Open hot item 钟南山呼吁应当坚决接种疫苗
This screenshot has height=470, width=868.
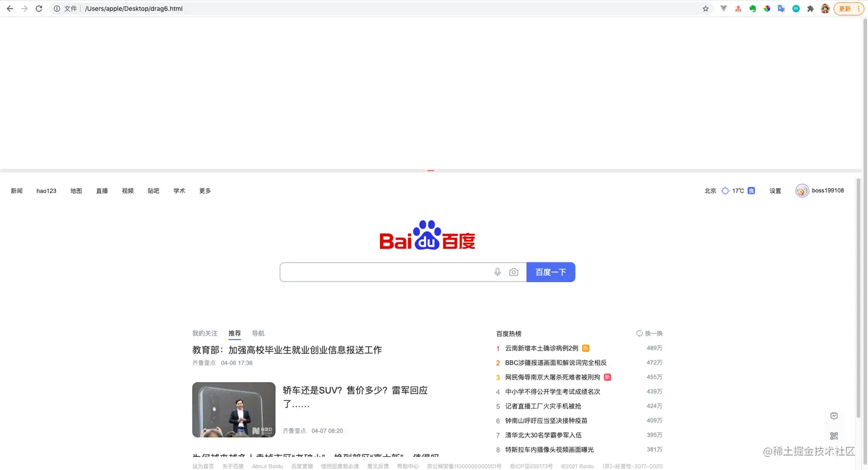click(x=547, y=421)
